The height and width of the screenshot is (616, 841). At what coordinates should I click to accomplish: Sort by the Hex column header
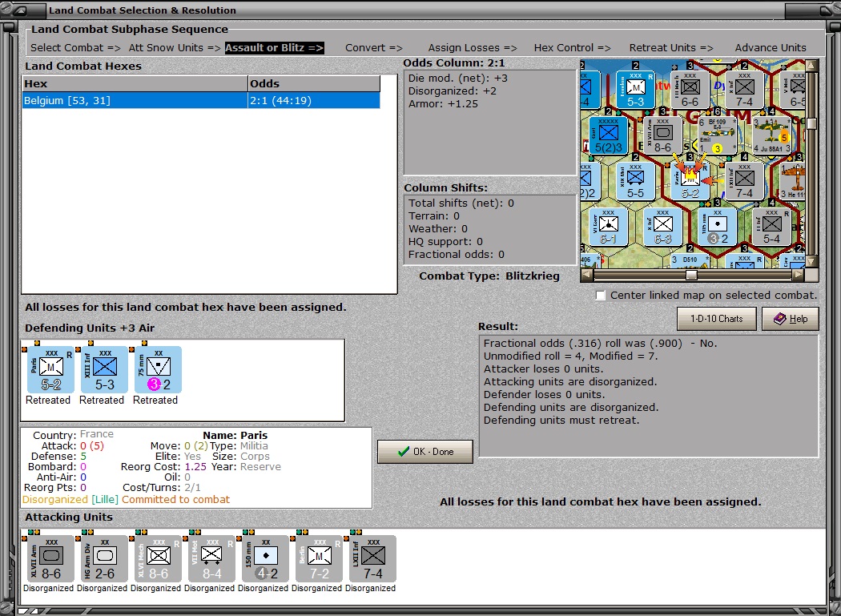pyautogui.click(x=135, y=83)
